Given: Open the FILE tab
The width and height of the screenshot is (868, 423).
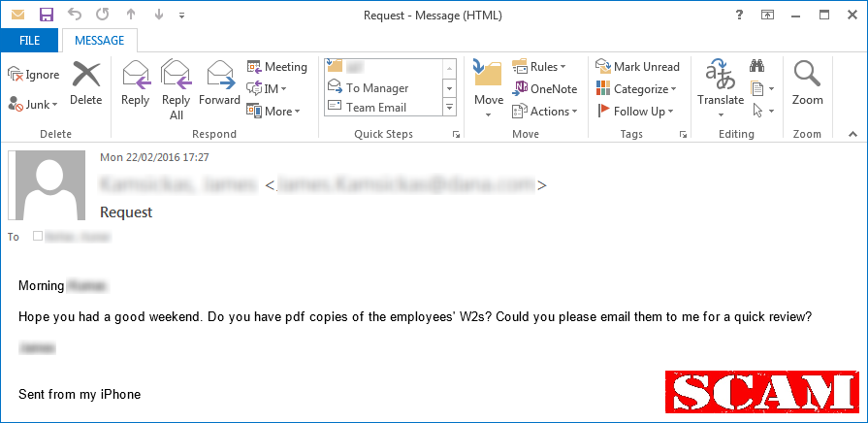Looking at the screenshot, I should tap(29, 41).
